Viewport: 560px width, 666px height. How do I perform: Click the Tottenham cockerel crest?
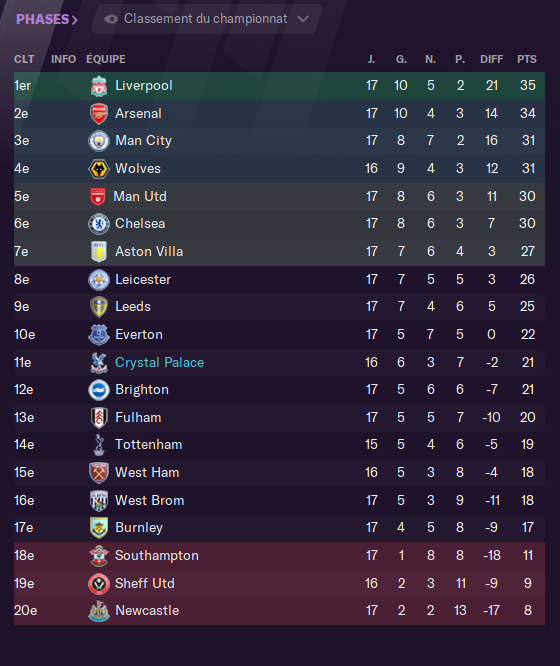[x=99, y=445]
